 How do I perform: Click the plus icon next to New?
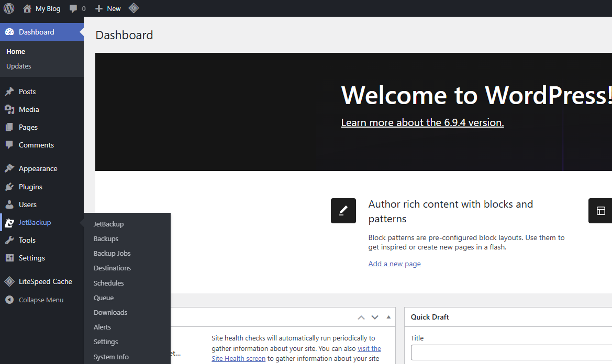(x=99, y=8)
